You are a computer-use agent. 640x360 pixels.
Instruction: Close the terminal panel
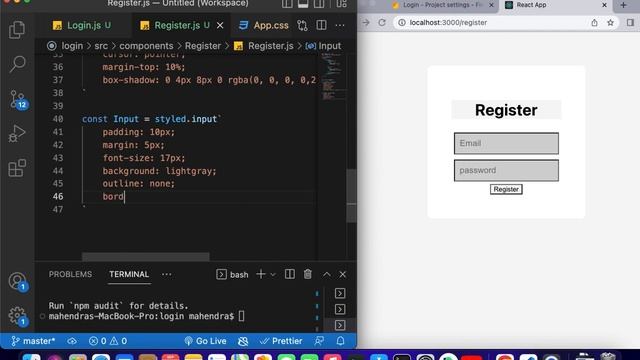342,274
